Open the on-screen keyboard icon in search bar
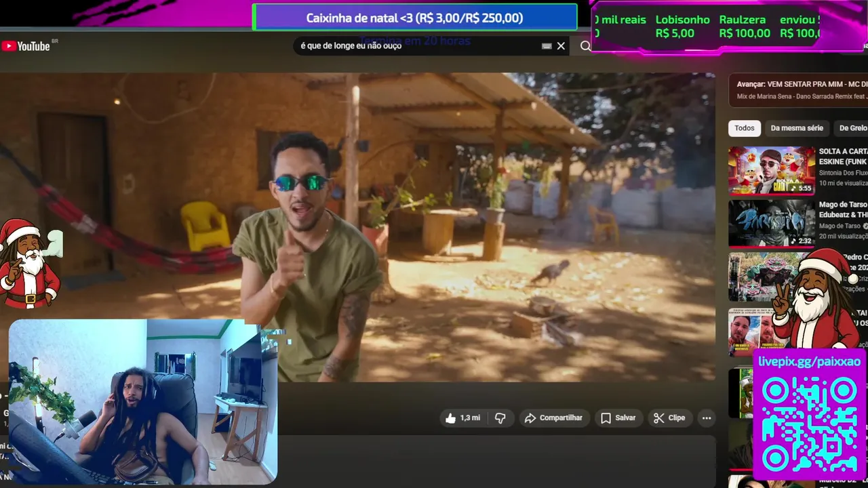868x488 pixels. coord(547,46)
